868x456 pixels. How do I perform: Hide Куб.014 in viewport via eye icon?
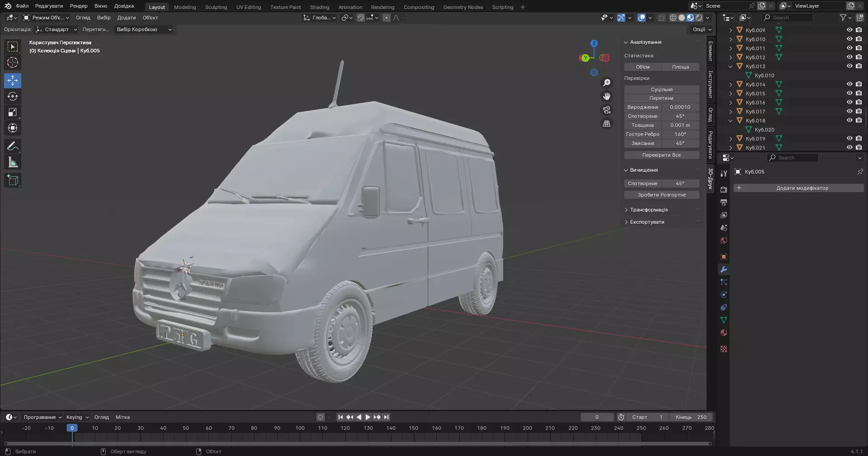point(849,84)
